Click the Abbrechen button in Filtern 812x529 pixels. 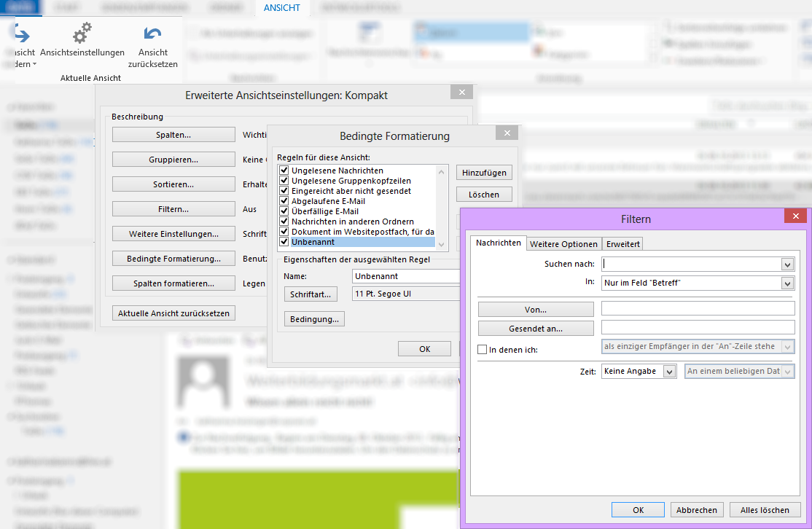[697, 510]
